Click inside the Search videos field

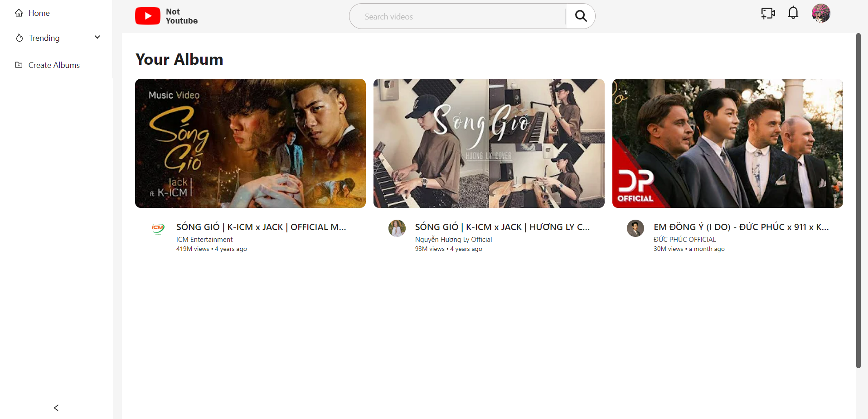pyautogui.click(x=458, y=16)
